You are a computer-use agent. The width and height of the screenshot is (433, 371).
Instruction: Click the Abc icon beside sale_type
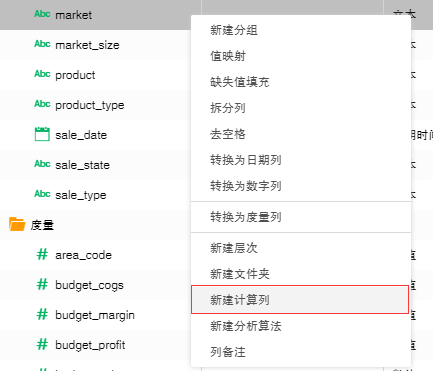coord(42,194)
